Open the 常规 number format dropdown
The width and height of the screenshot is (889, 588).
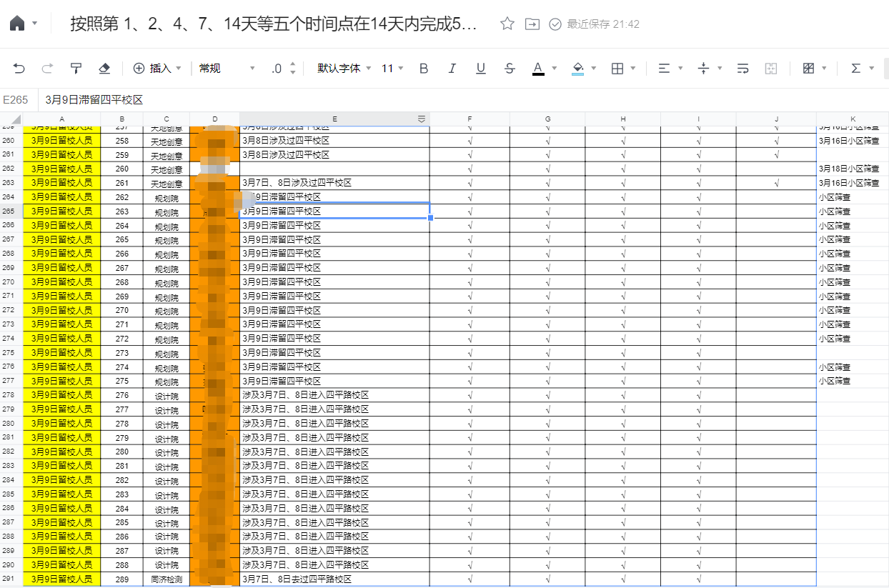pyautogui.click(x=227, y=69)
